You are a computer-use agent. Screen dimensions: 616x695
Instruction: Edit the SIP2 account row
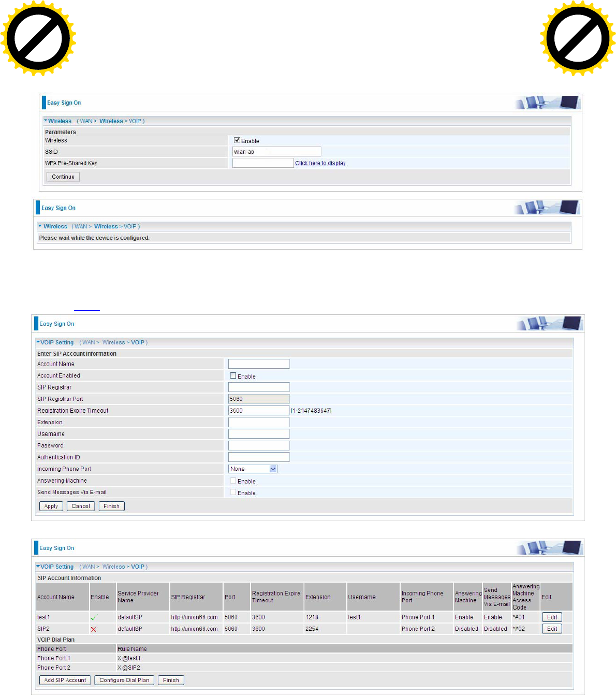pyautogui.click(x=552, y=629)
